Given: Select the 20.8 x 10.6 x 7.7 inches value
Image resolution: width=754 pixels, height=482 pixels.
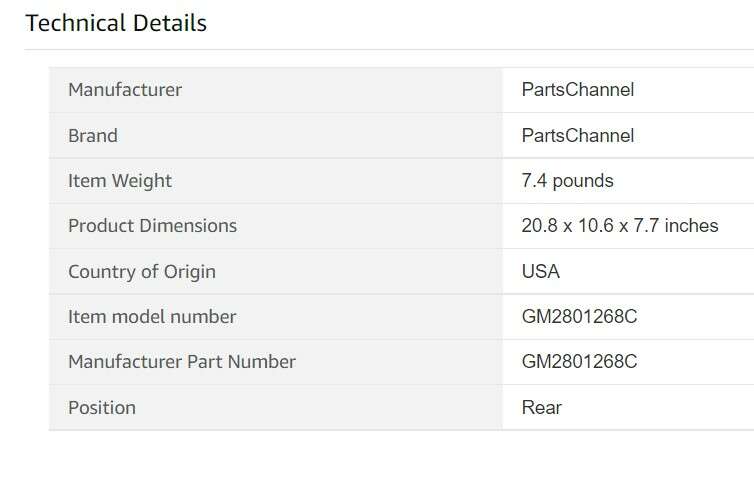Looking at the screenshot, I should [620, 226].
